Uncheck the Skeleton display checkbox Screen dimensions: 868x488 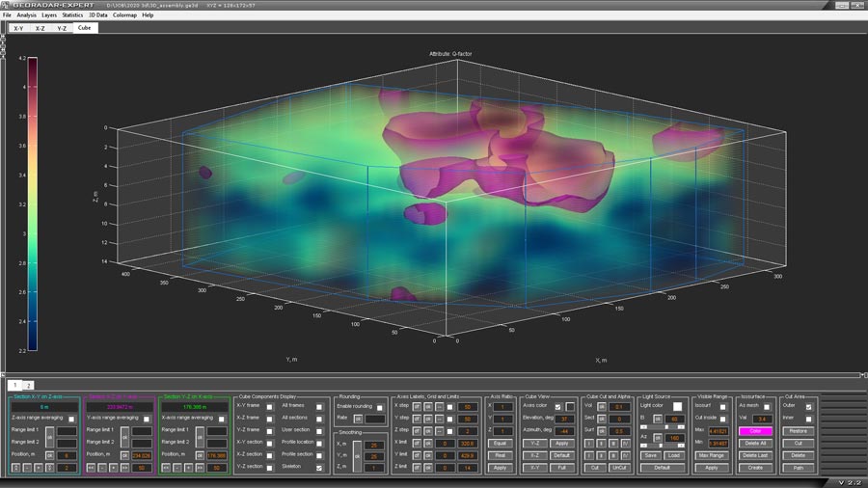pyautogui.click(x=319, y=467)
